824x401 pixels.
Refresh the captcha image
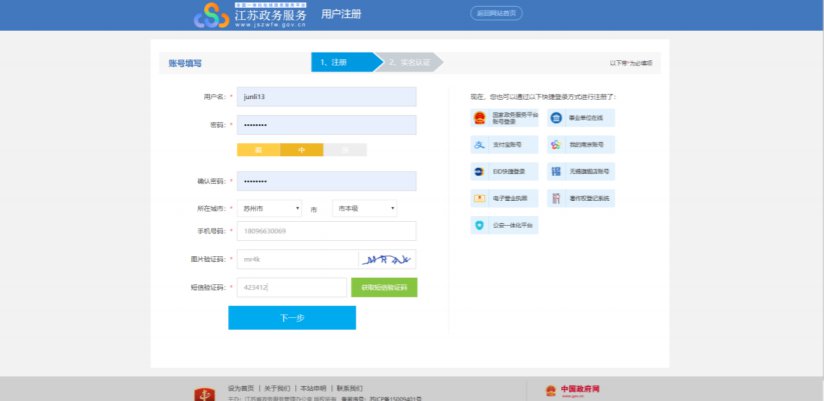pyautogui.click(x=387, y=259)
